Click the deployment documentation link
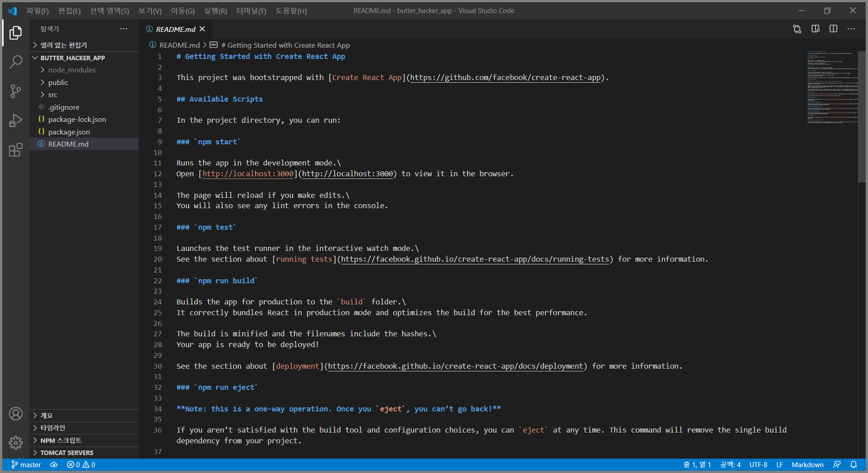The image size is (868, 473). [456, 366]
